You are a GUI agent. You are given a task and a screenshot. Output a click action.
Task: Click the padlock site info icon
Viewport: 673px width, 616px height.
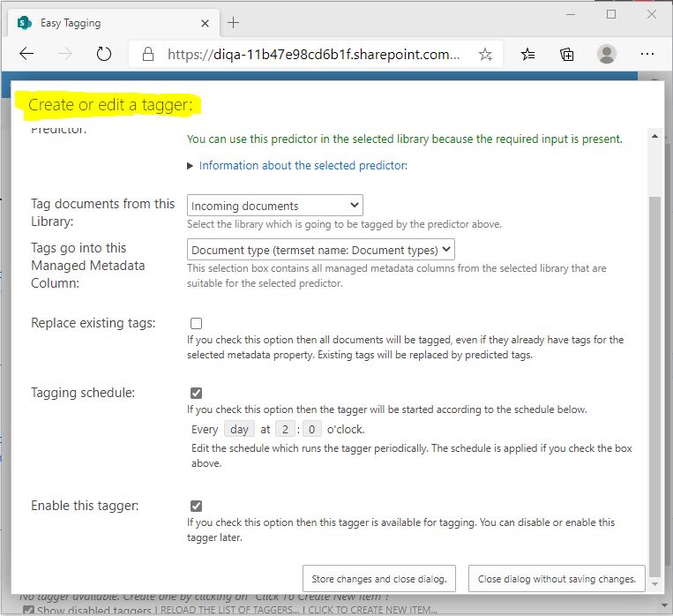click(148, 54)
